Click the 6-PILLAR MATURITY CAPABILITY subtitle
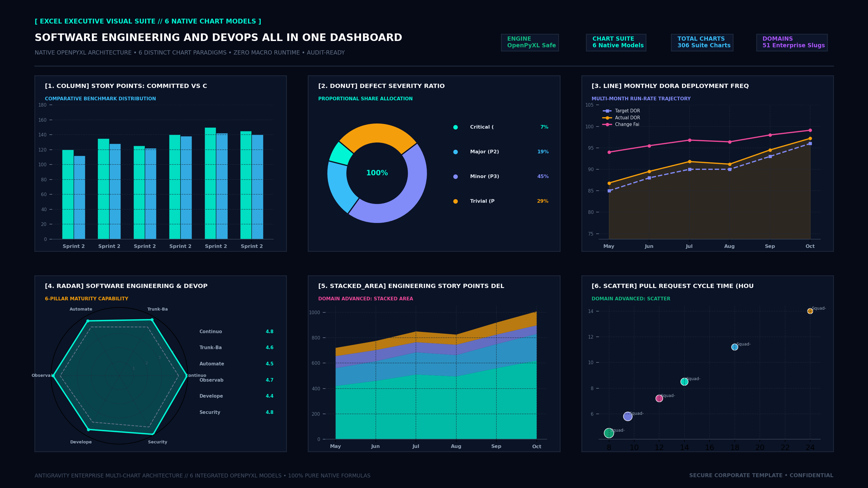The image size is (868, 488). pyautogui.click(x=86, y=299)
